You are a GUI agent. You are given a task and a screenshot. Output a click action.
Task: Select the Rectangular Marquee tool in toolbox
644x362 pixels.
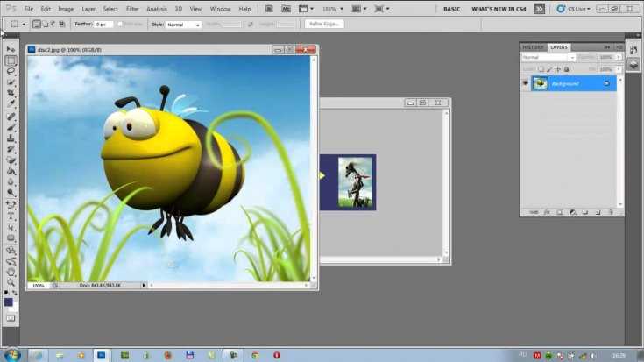pos(11,60)
